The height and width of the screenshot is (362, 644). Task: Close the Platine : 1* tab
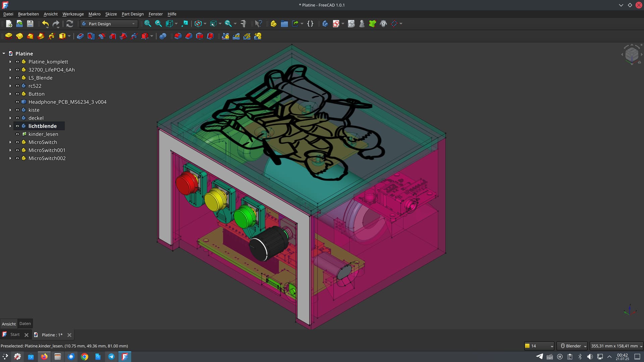(69, 335)
